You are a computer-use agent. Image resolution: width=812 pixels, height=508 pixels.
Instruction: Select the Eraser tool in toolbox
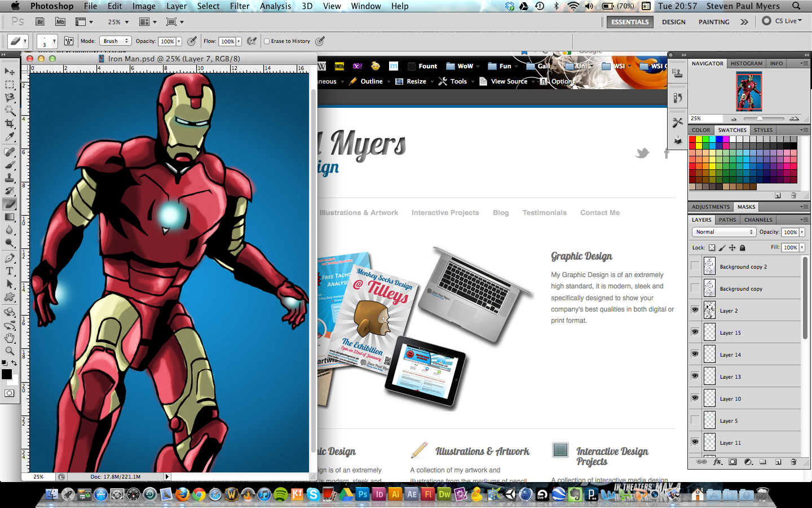(x=10, y=204)
